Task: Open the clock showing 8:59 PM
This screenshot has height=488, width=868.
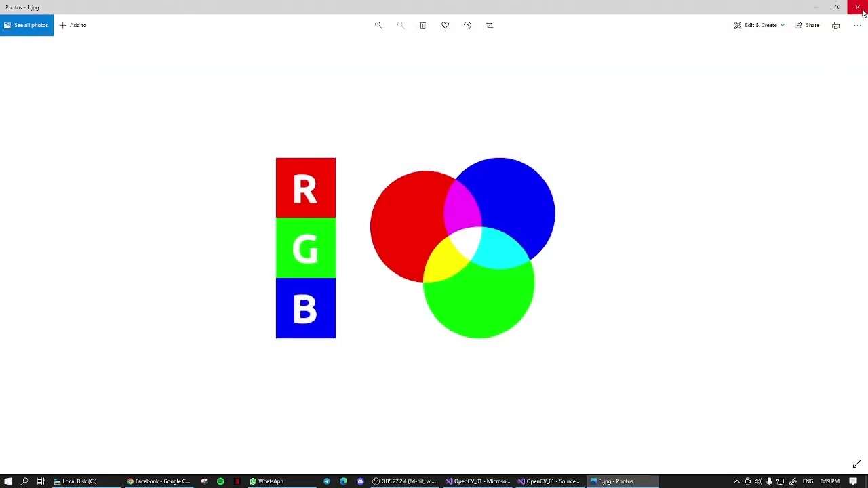Action: tap(830, 481)
